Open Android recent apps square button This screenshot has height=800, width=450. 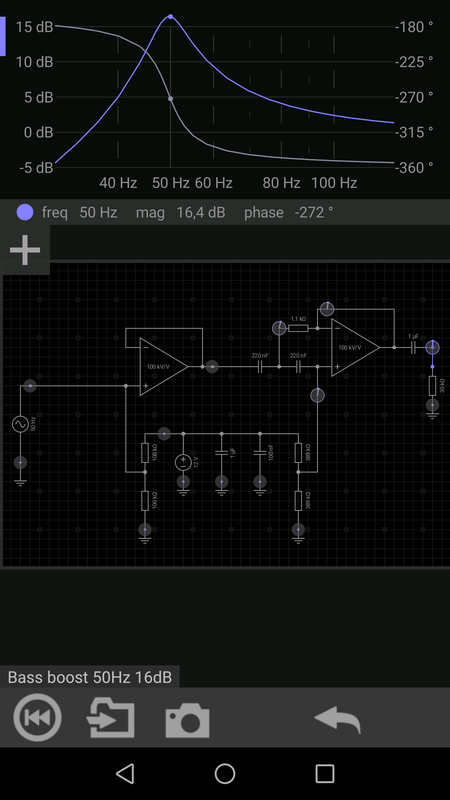tap(325, 773)
